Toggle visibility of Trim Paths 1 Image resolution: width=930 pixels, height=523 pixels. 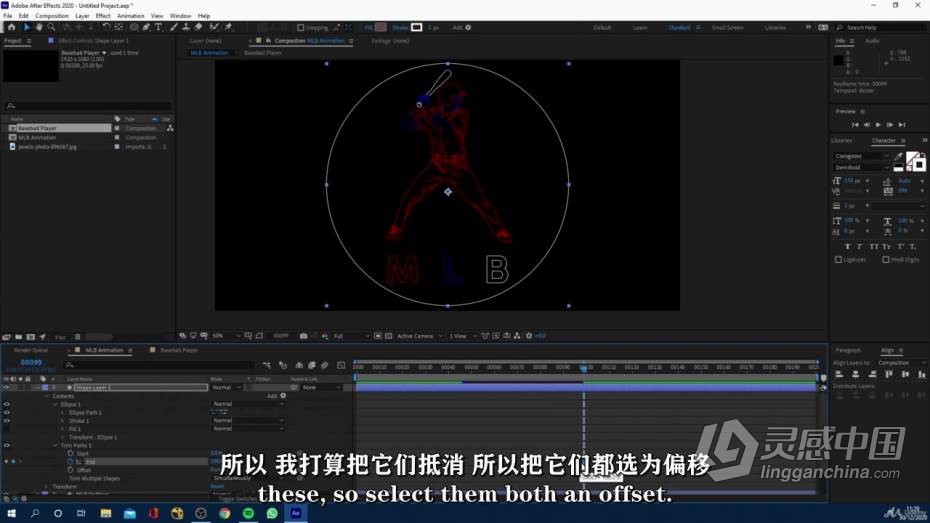(x=7, y=445)
